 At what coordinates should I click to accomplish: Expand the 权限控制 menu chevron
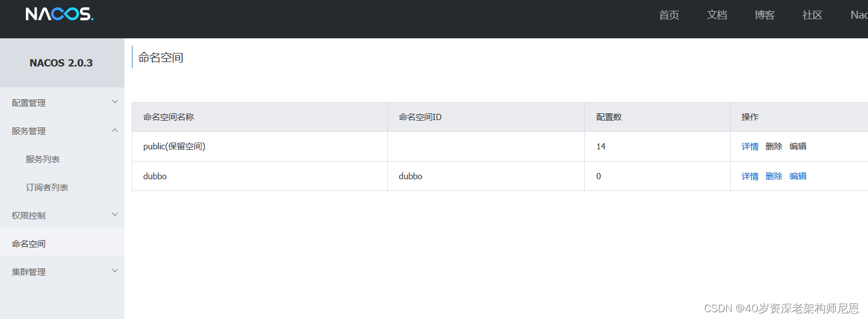[x=115, y=215]
